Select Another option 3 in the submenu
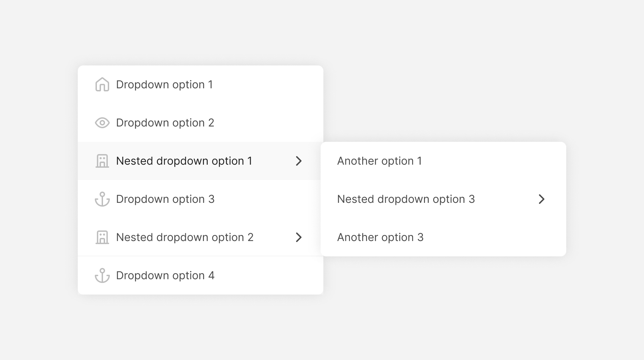The height and width of the screenshot is (360, 644). (x=380, y=237)
